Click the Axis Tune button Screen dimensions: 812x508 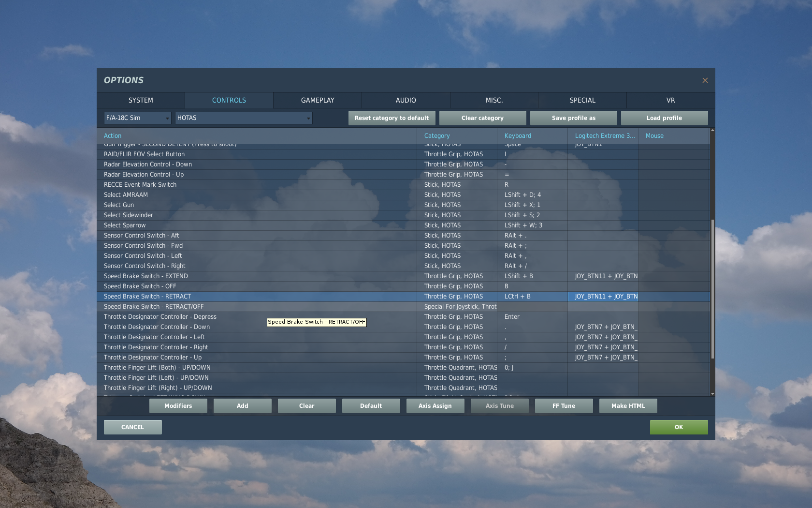point(500,406)
